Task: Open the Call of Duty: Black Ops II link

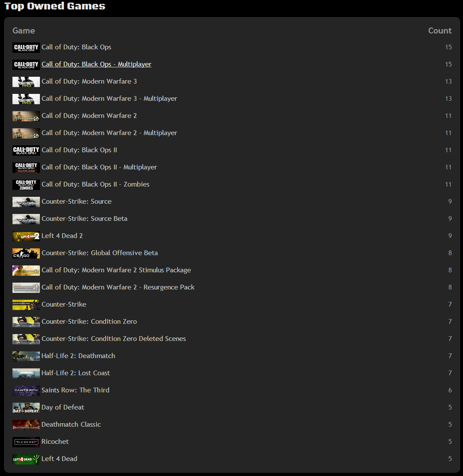Action: 79,150
